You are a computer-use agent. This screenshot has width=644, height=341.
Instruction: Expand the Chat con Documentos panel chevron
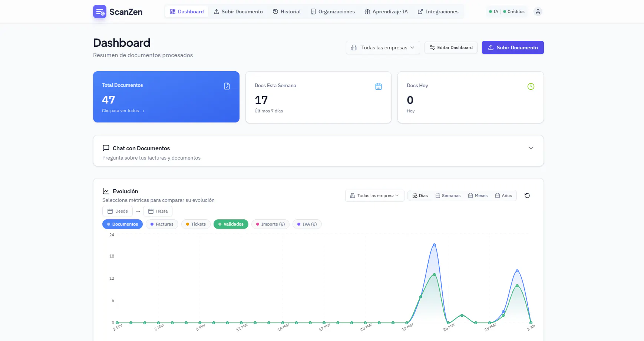(x=531, y=148)
